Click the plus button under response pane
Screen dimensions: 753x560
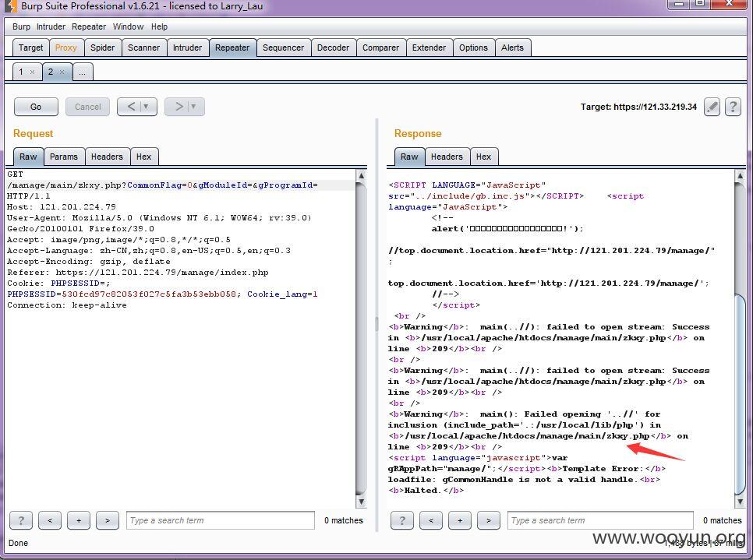click(x=460, y=520)
